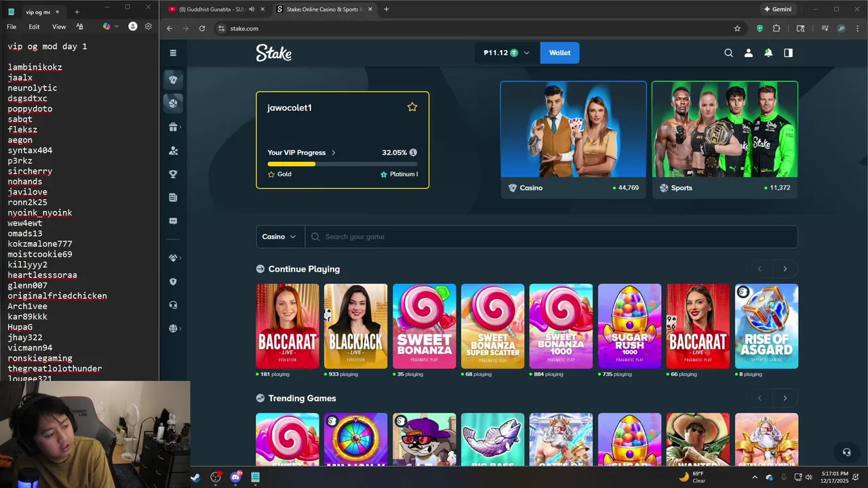Click 'originalfriedchicken' line in Notepad
Image resolution: width=868 pixels, height=488 pixels.
pos(58,296)
